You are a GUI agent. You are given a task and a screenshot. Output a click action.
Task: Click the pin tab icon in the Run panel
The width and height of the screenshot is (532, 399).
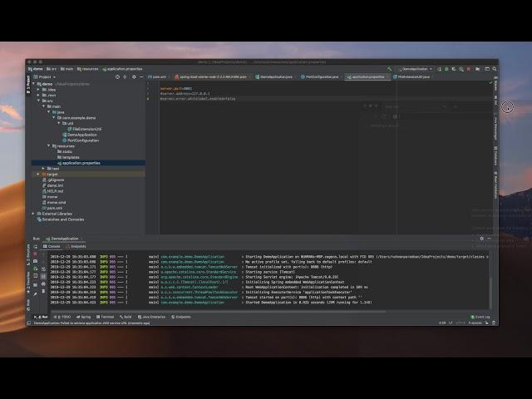[x=35, y=293]
